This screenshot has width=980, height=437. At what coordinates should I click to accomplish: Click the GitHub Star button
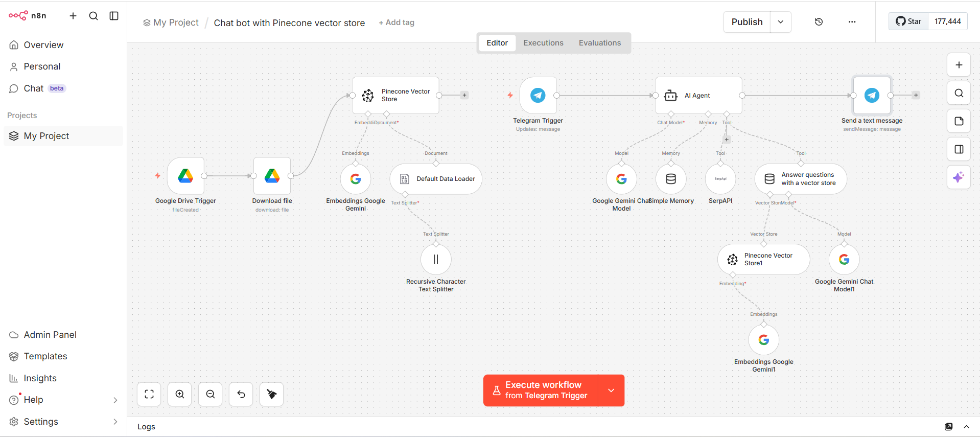pyautogui.click(x=908, y=21)
